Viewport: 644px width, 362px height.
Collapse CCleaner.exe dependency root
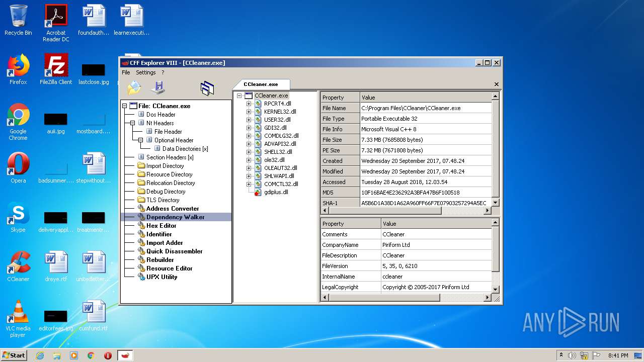tap(239, 96)
